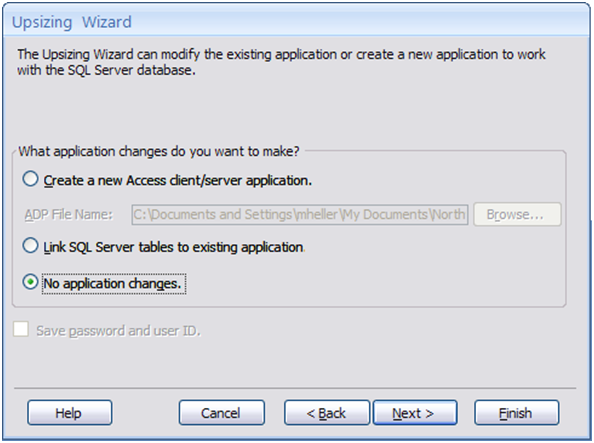Click the Upsizing Wizard title bar
This screenshot has width=594, height=443.
click(x=296, y=22)
